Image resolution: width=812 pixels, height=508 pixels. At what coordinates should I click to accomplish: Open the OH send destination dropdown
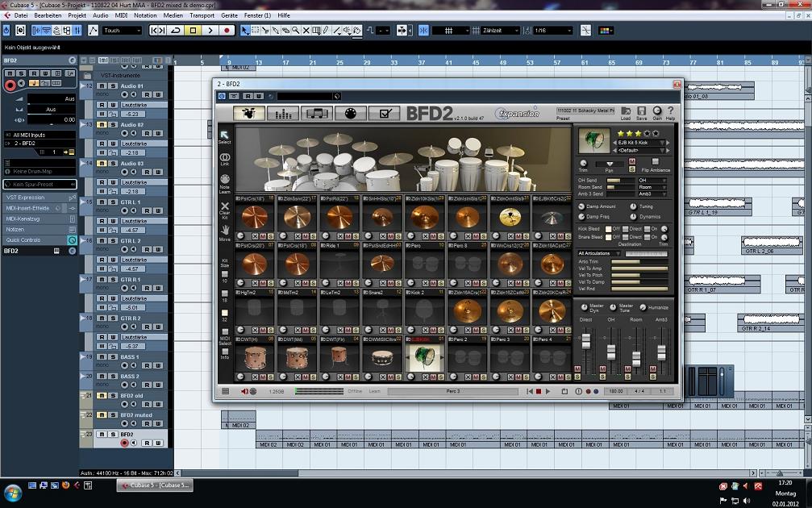pyautogui.click(x=652, y=180)
